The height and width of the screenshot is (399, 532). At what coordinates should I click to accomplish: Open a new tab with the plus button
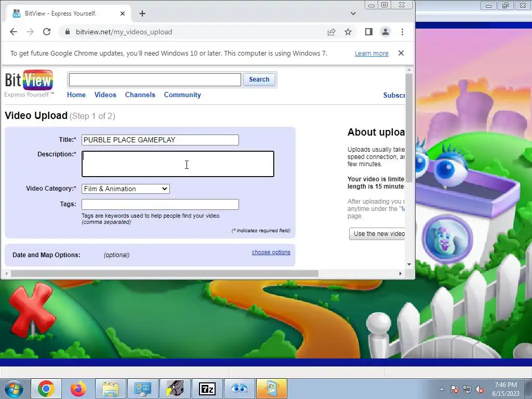coord(142,14)
